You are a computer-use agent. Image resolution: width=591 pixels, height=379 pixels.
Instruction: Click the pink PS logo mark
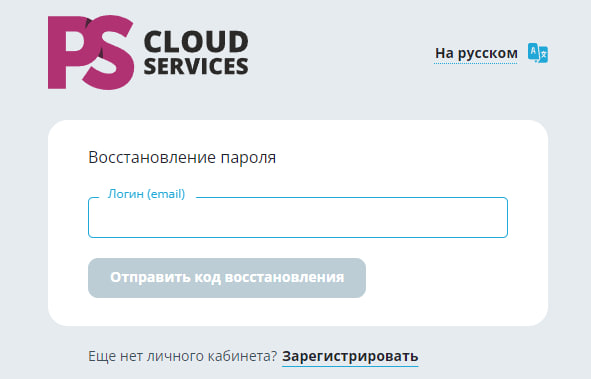click(91, 52)
